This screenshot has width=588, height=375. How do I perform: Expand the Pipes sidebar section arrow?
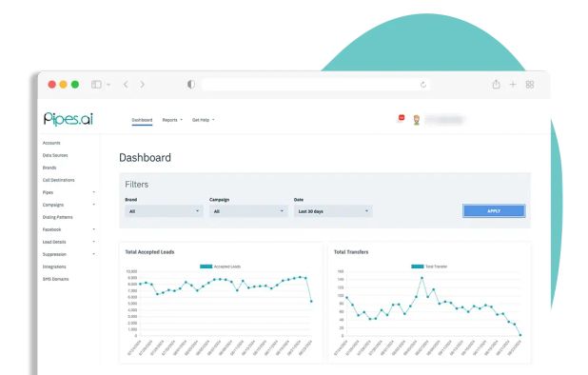coord(94,192)
